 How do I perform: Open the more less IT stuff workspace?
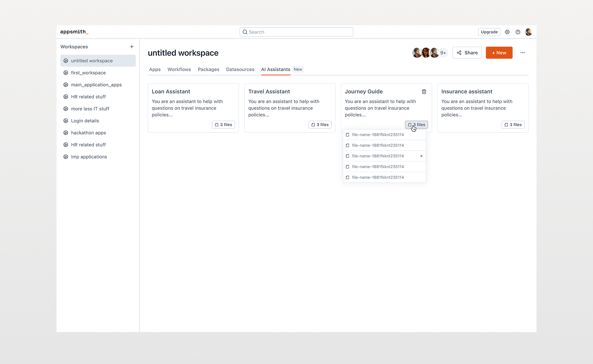click(x=98, y=109)
